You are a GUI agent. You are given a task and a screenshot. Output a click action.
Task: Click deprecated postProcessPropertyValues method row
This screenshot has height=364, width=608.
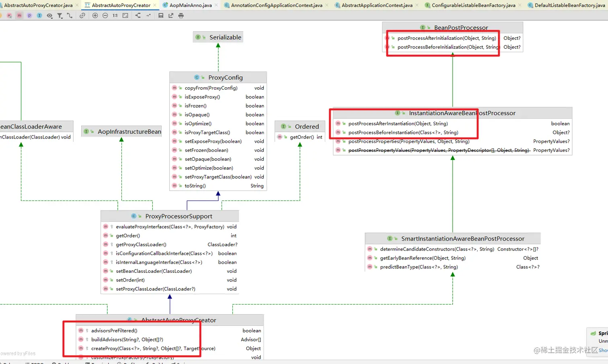click(453, 150)
